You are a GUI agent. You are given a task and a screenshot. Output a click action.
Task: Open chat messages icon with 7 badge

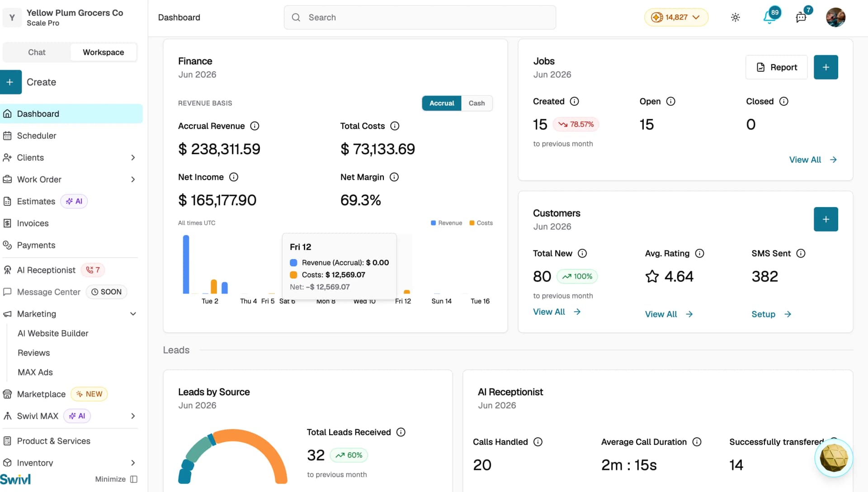pos(802,17)
